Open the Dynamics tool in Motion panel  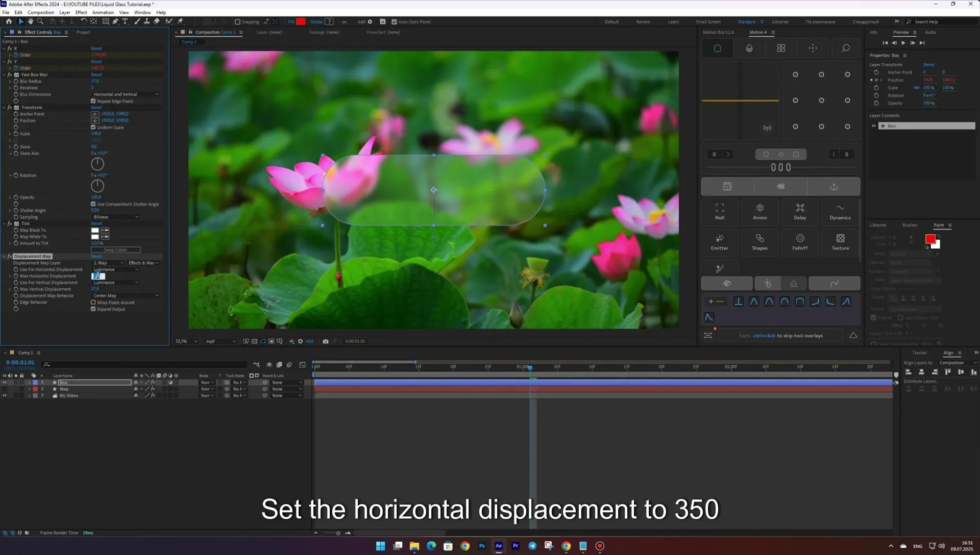point(840,211)
